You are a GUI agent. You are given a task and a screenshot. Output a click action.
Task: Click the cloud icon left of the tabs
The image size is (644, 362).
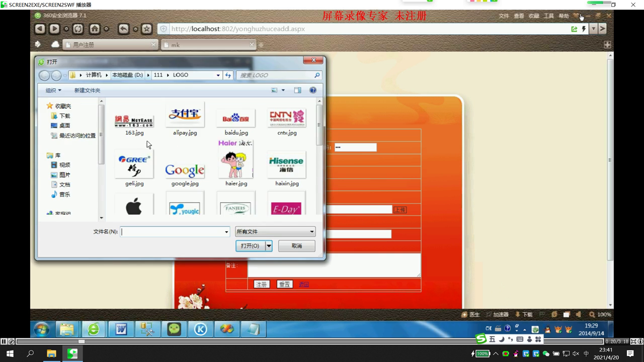pos(55,44)
